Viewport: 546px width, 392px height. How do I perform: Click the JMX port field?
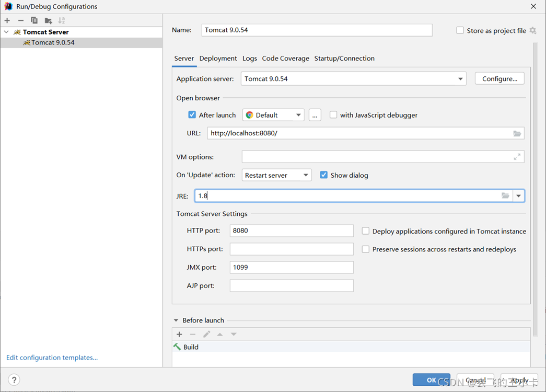[292, 267]
